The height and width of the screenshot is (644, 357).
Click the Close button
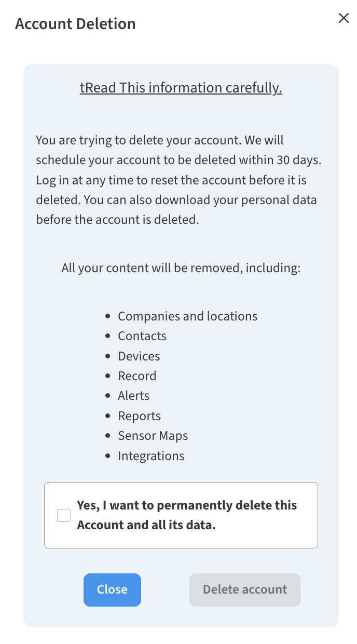tap(112, 589)
